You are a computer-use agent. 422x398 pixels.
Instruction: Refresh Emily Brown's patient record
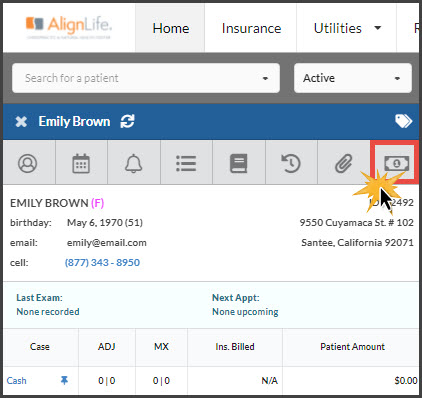click(x=127, y=121)
